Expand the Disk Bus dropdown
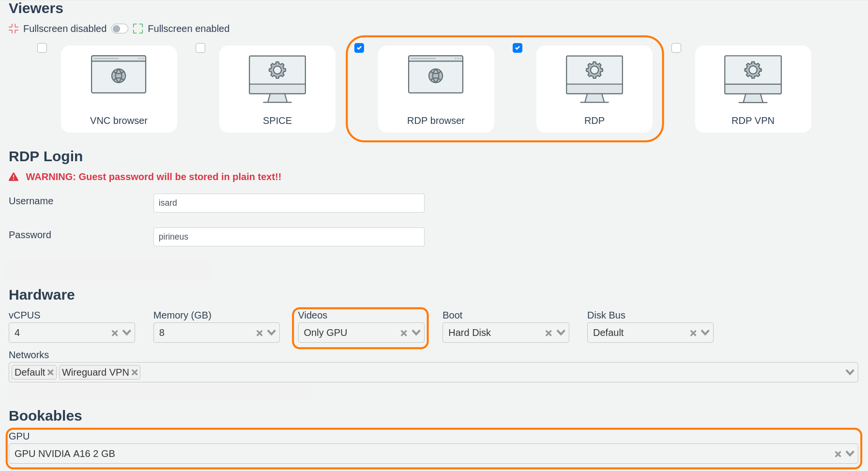Viewport: 868px width, 471px height. tap(705, 333)
